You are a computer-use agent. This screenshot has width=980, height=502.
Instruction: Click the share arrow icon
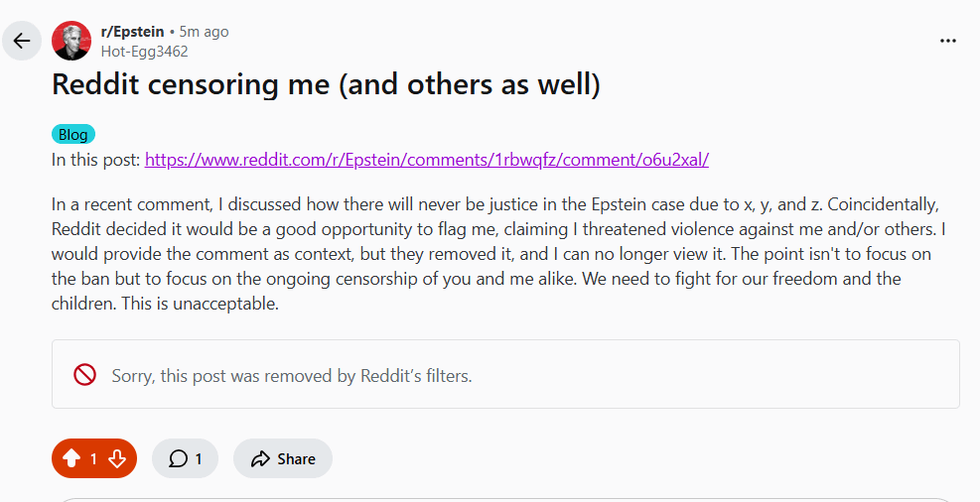(x=261, y=458)
